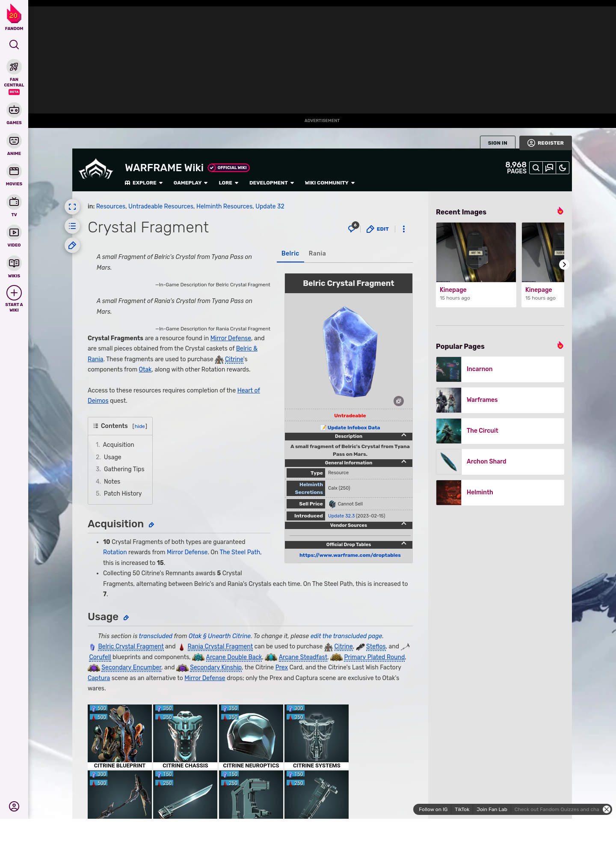Open the Citrine Blueprint item thumbnail
This screenshot has width=616, height=856.
[120, 737]
